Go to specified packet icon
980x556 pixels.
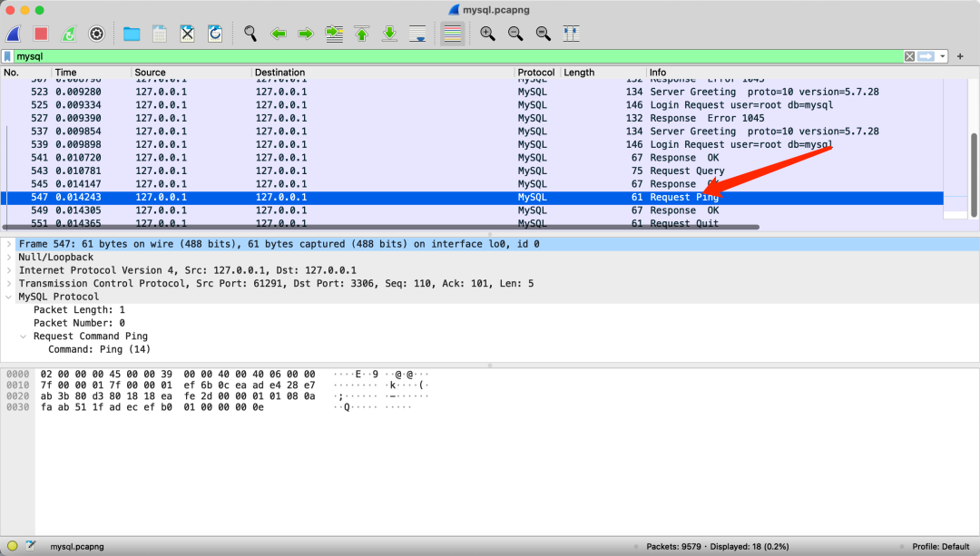pos(334,34)
